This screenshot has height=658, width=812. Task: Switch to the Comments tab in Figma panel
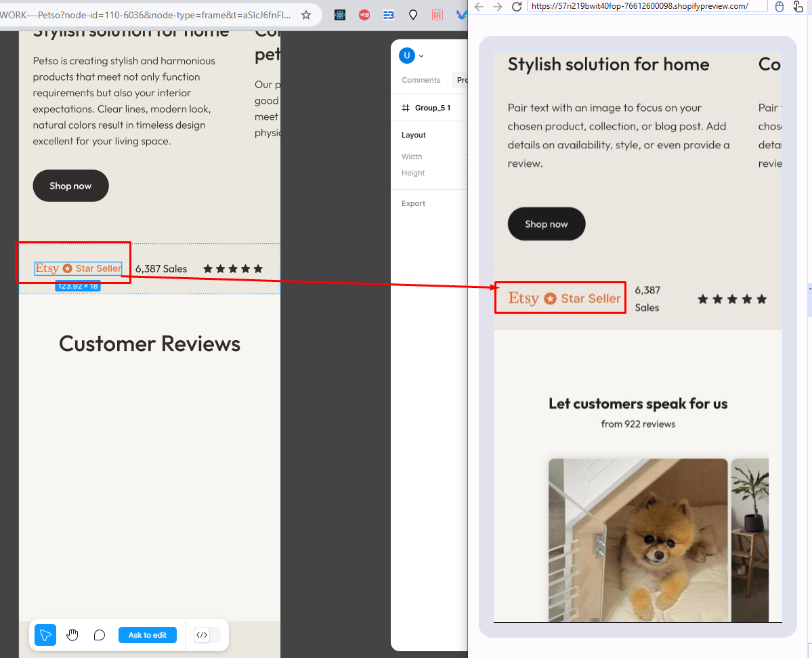[x=421, y=80]
